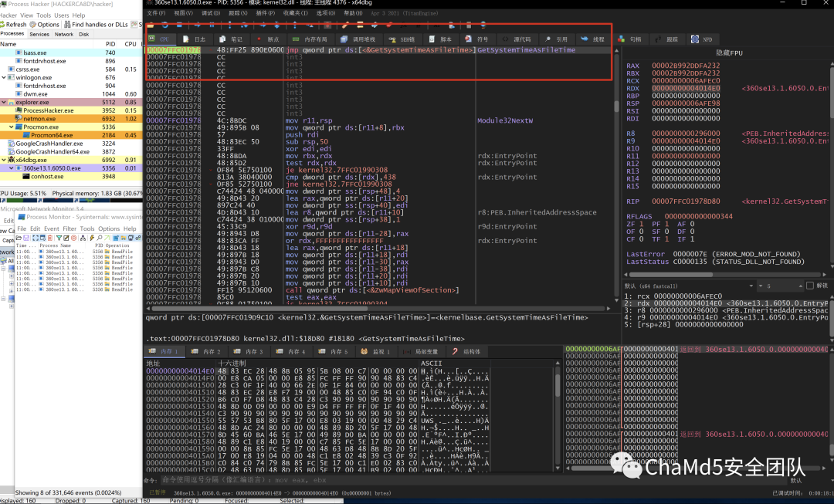Click the step into icon in x64dbg
This screenshot has height=504, width=834.
(x=230, y=25)
